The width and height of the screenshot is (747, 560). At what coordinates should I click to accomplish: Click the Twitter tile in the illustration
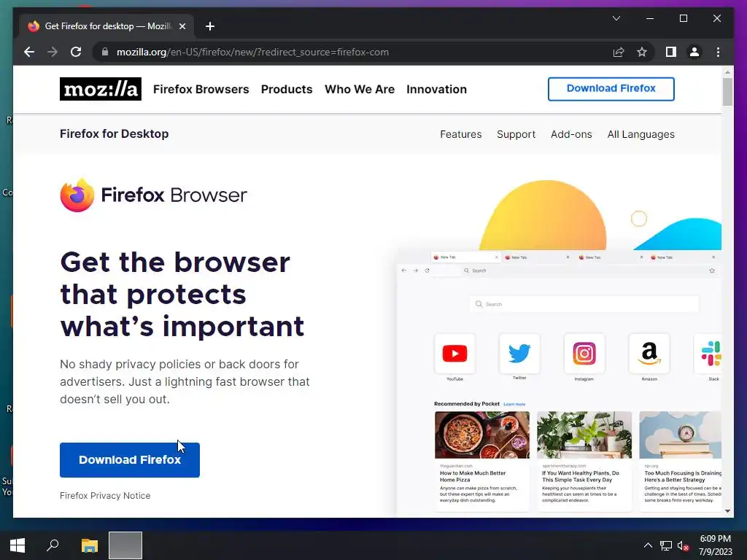click(519, 354)
